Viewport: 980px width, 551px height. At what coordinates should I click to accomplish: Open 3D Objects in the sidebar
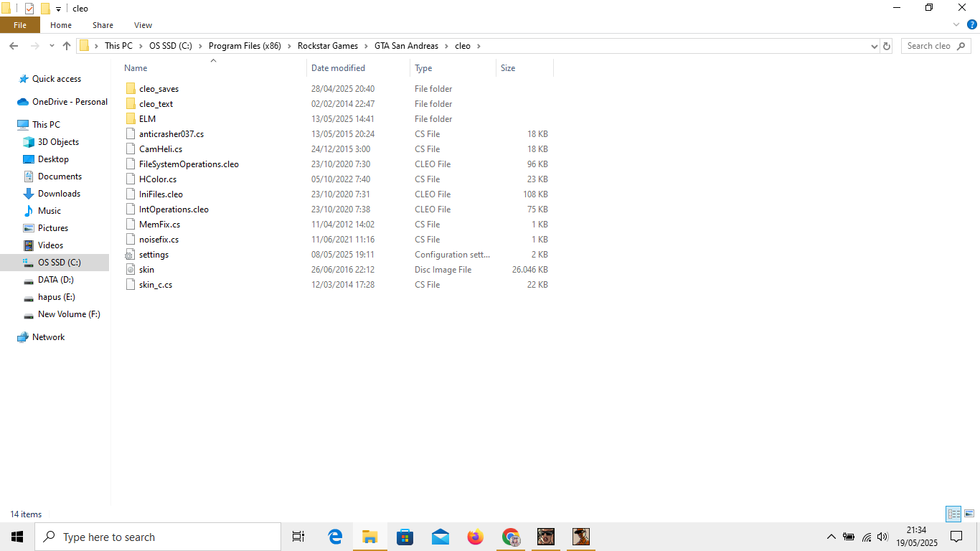pos(58,142)
